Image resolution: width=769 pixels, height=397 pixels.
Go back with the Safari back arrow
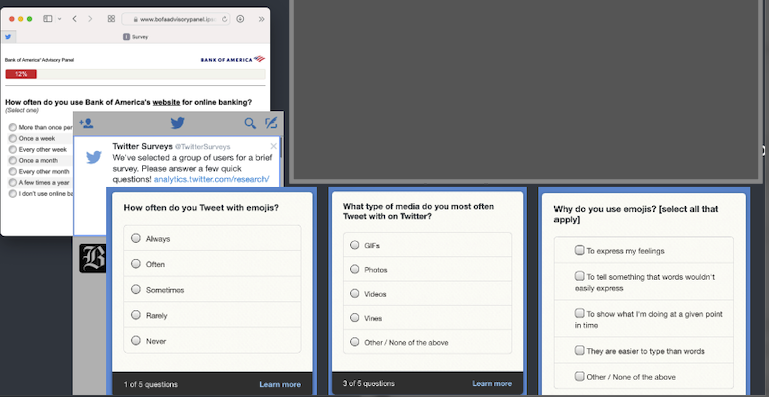click(75, 19)
